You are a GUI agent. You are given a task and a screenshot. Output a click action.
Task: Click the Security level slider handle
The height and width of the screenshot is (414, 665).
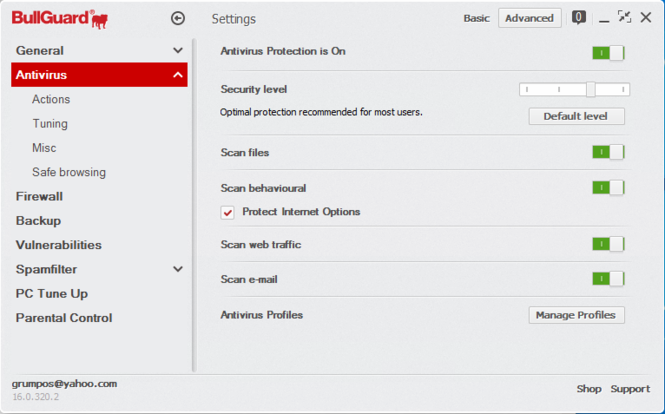(x=590, y=90)
